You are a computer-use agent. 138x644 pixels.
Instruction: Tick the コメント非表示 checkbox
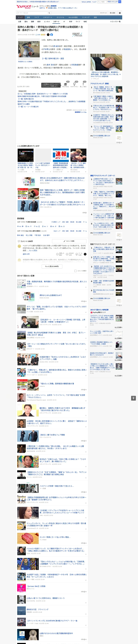[75, 271]
